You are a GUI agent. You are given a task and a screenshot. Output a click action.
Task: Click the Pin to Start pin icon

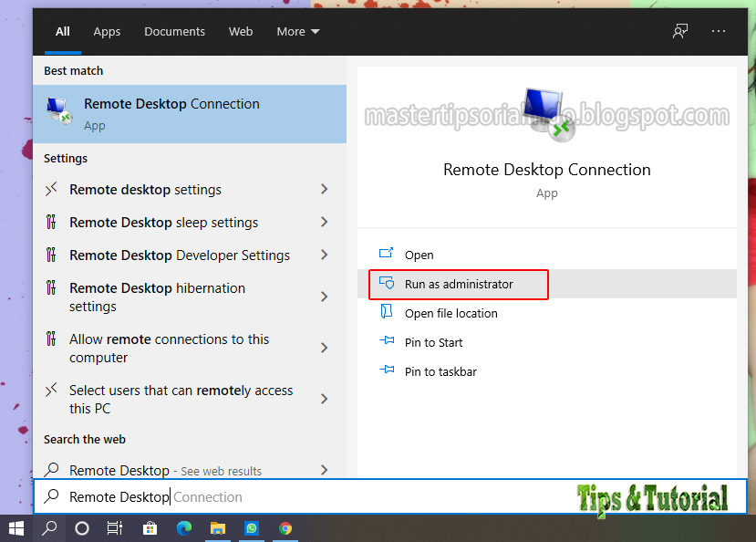pyautogui.click(x=387, y=340)
